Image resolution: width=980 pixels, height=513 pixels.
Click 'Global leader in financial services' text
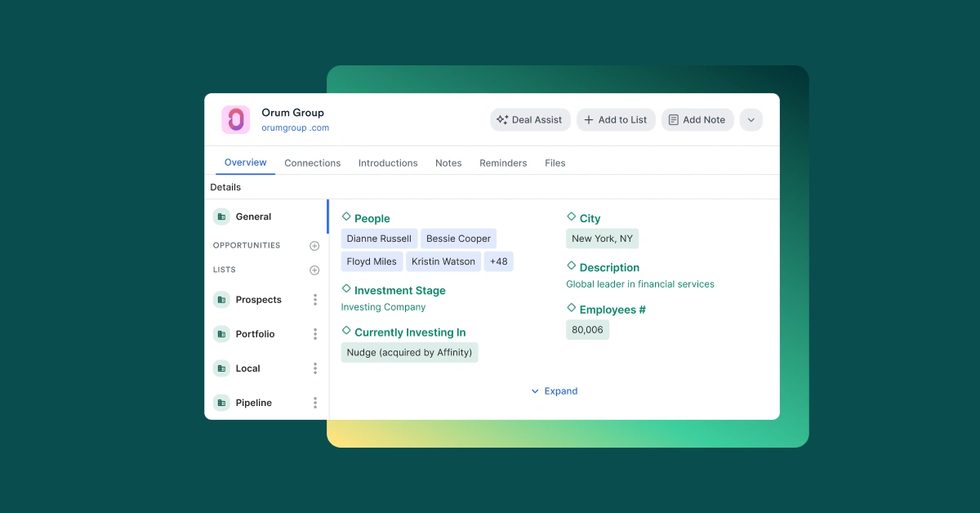640,284
